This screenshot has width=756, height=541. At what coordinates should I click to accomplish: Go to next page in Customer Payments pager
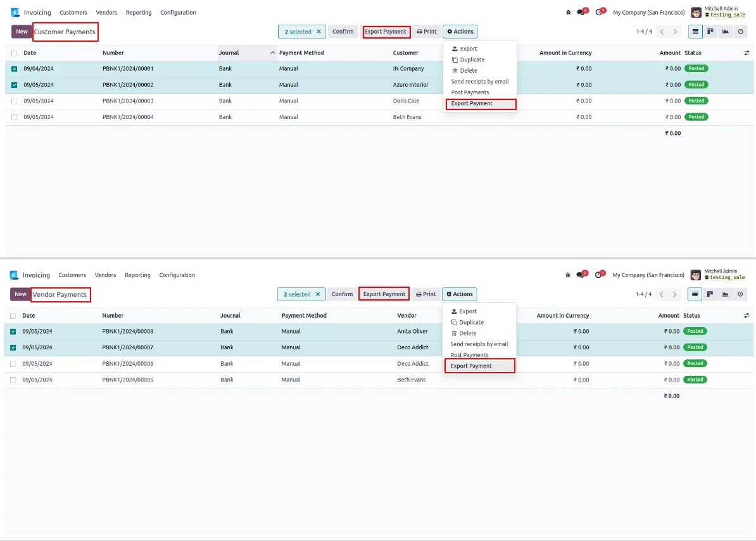675,32
